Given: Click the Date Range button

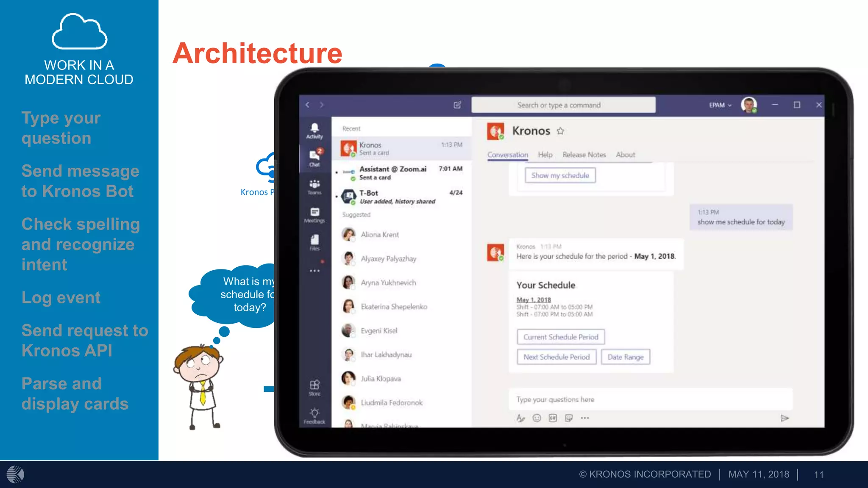Looking at the screenshot, I should coord(625,357).
